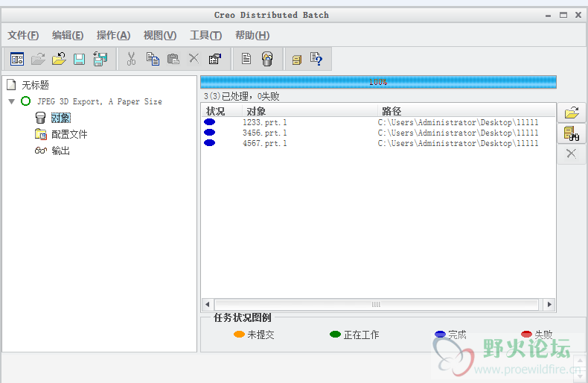Click the bucket icon next to 对象
This screenshot has width=588, height=383.
pyautogui.click(x=40, y=118)
